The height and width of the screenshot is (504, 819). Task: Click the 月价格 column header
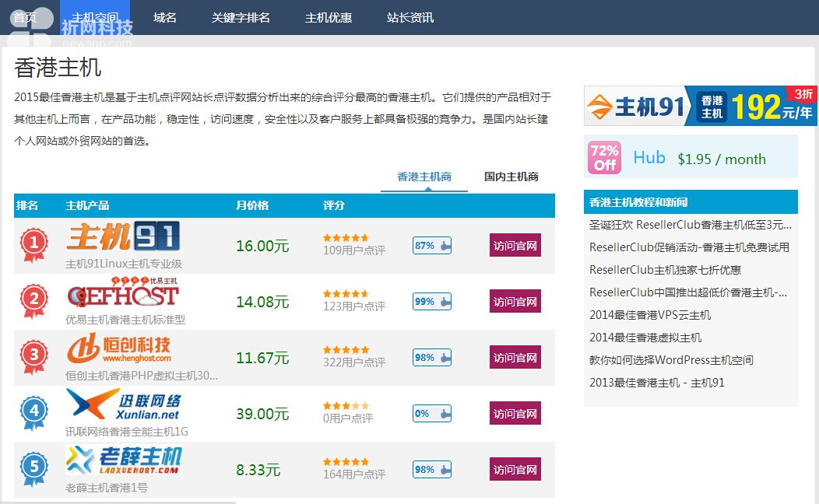tap(252, 205)
